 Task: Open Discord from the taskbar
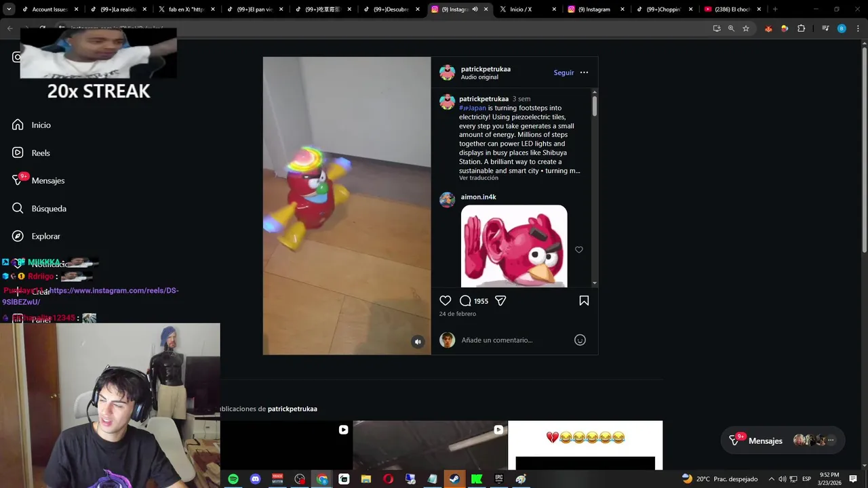(255, 479)
